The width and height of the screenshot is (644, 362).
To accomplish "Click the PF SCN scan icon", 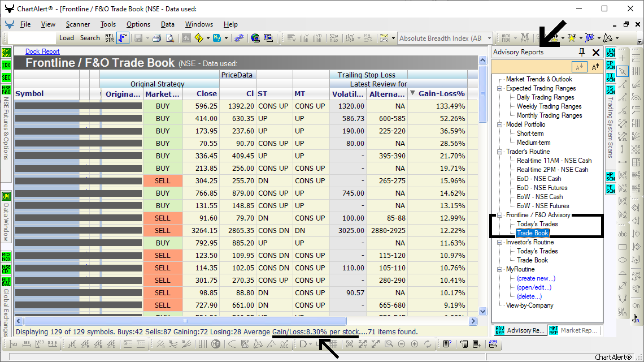I will 610,188.
